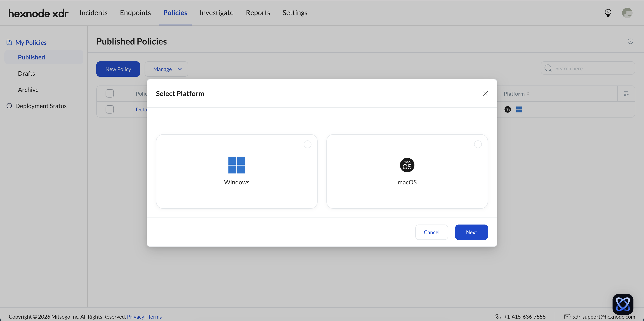Image resolution: width=644 pixels, height=321 pixels.
Task: Click the Cancel button
Action: pos(432,232)
